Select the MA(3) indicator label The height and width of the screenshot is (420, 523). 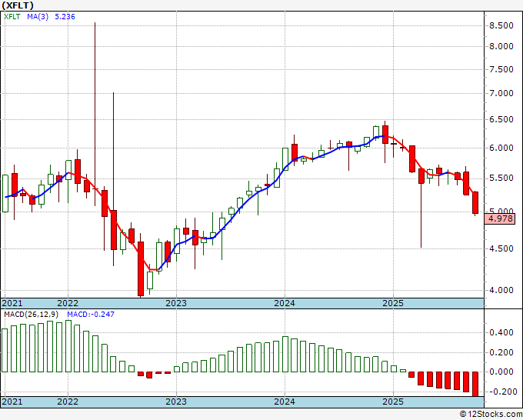[x=38, y=16]
